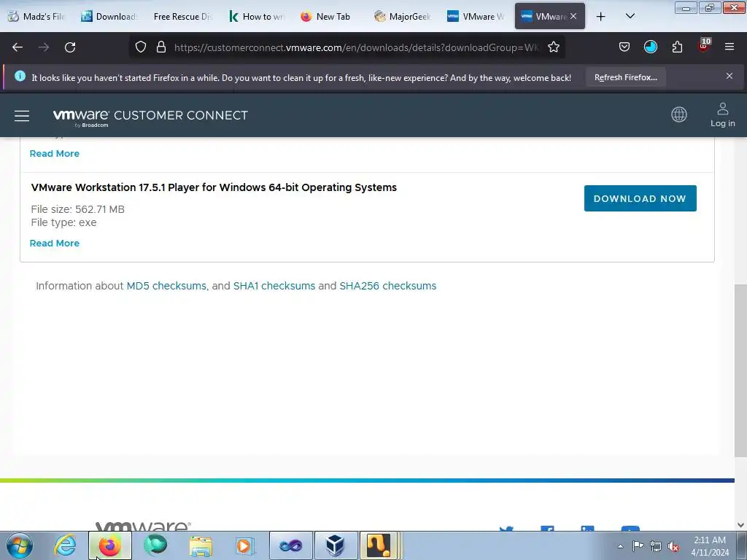Screen dimensions: 747x560
Task: Open Read More under Windows Player
Action: (x=54, y=244)
